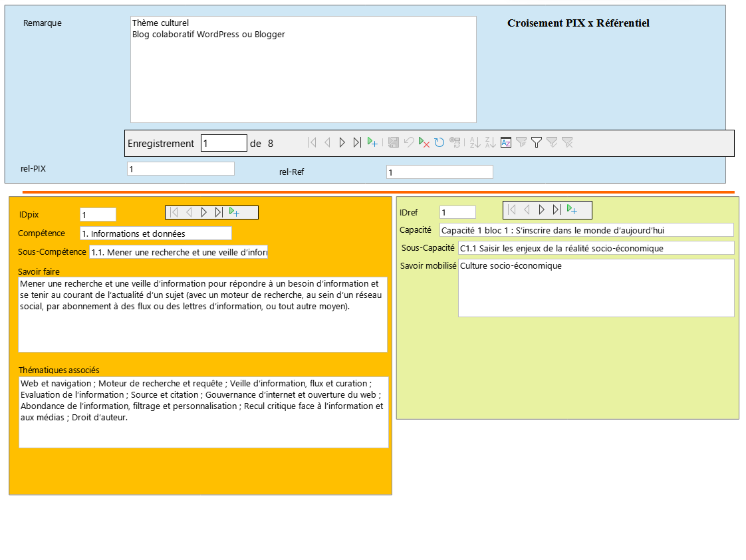Screen dimensions: 746x560
Task: Go to next record in main navigation bar
Action: point(342,143)
